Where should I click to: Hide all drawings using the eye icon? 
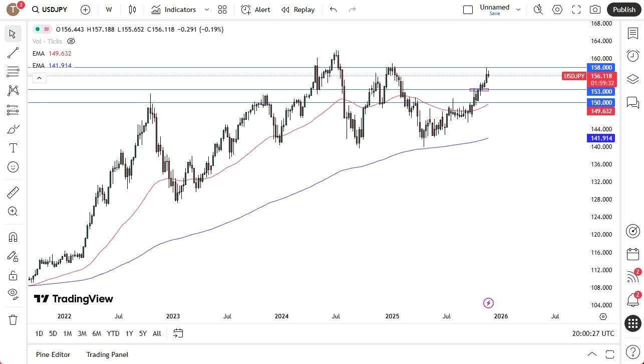[x=13, y=294]
